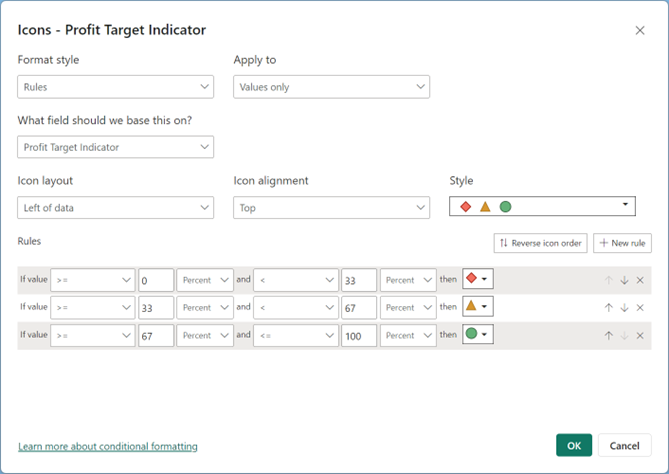Delete the third rule with X icon
The image size is (669, 474).
640,336
